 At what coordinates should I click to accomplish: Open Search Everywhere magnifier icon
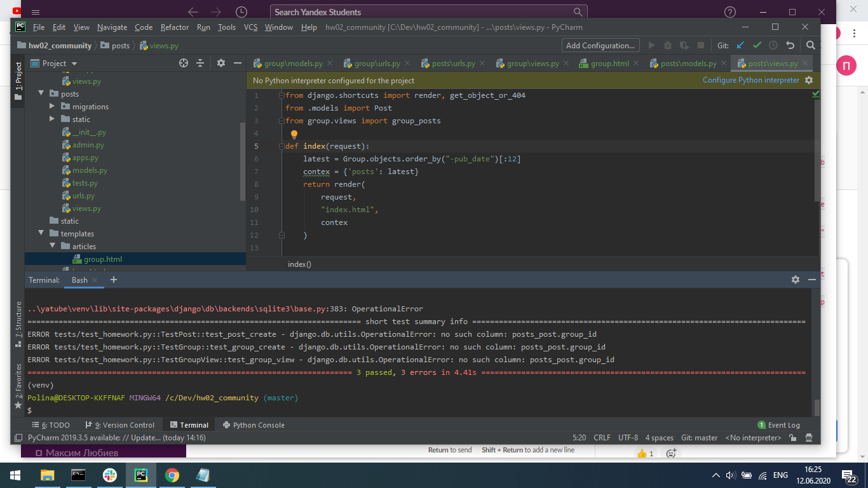810,45
